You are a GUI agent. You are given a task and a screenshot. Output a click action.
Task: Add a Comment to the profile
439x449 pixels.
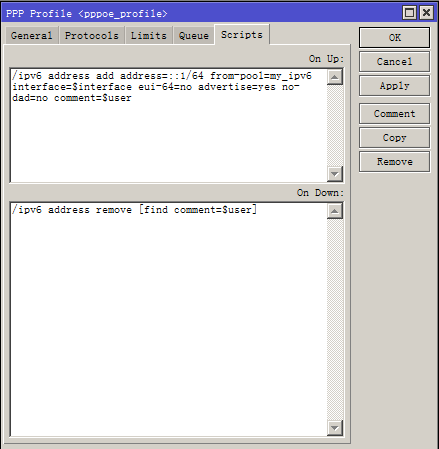[394, 114]
